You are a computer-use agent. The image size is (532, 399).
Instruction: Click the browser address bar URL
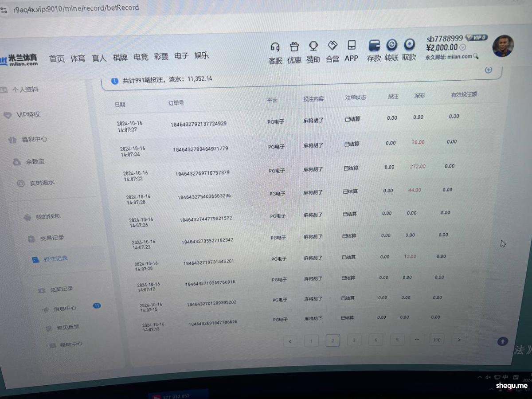(76, 8)
